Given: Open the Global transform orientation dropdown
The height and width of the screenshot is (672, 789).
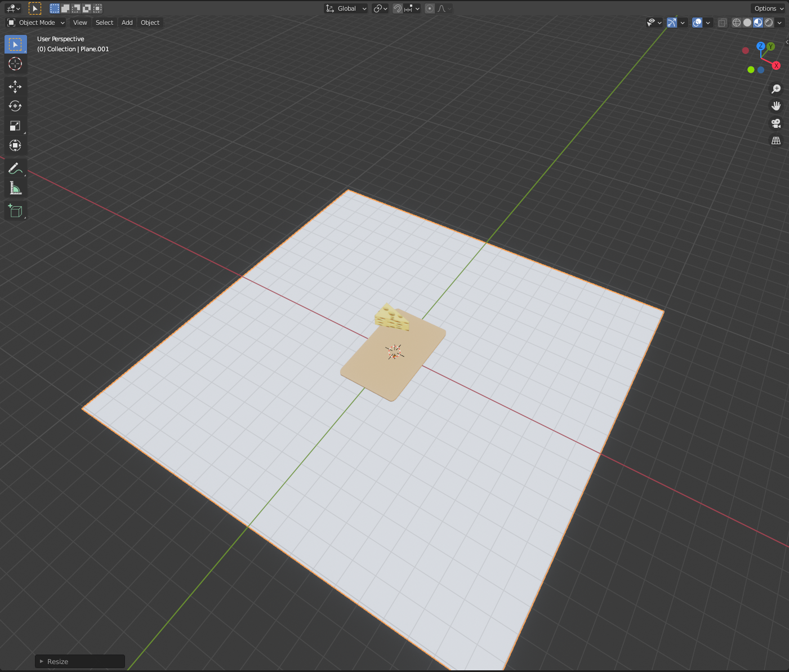Looking at the screenshot, I should 346,8.
